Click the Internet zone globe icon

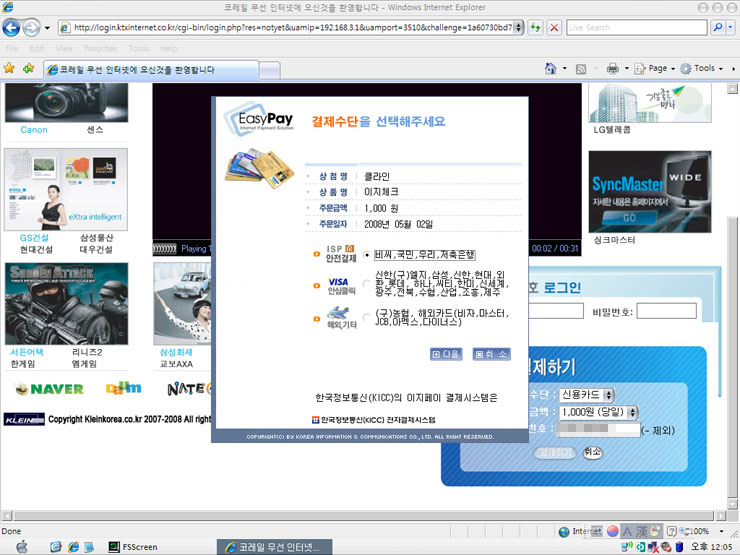(563, 532)
